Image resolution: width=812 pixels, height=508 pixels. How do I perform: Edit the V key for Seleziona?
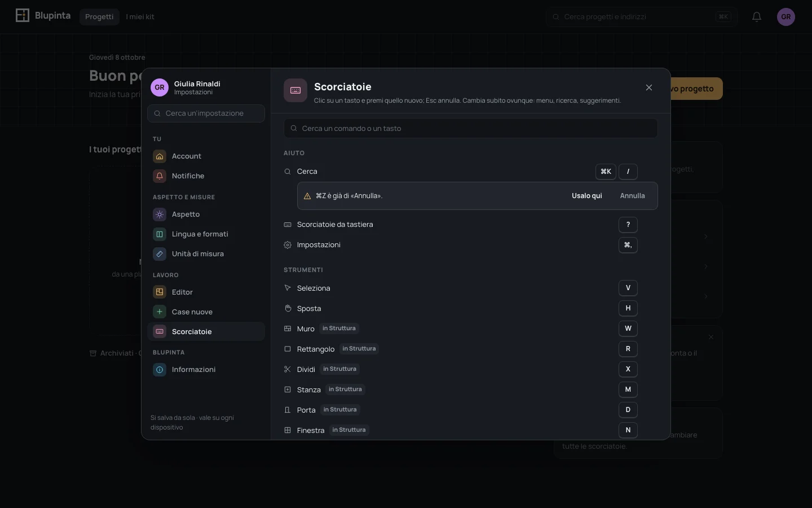tap(628, 288)
